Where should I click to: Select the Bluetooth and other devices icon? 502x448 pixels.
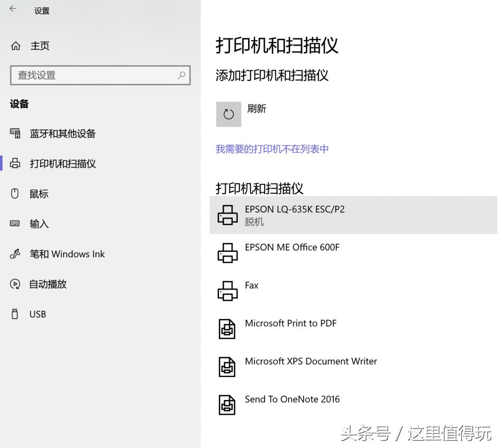[15, 133]
